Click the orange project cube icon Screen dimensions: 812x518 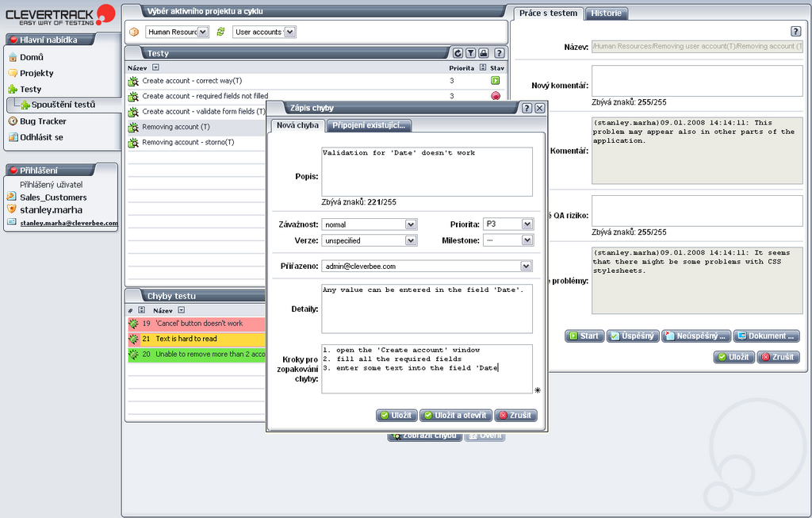134,32
